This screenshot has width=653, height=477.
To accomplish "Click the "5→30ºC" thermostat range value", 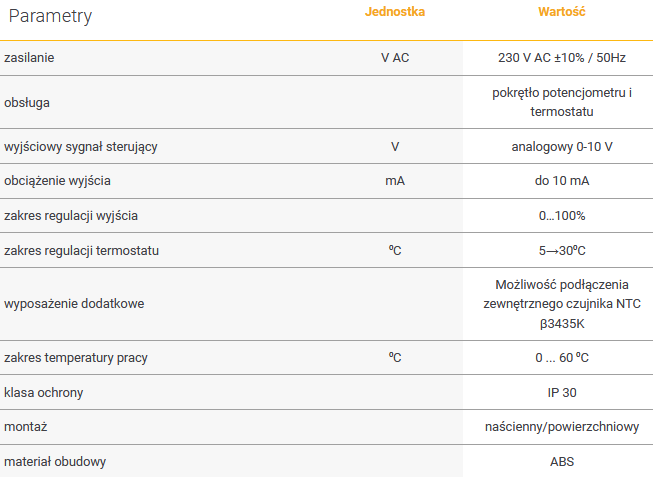I will click(561, 250).
